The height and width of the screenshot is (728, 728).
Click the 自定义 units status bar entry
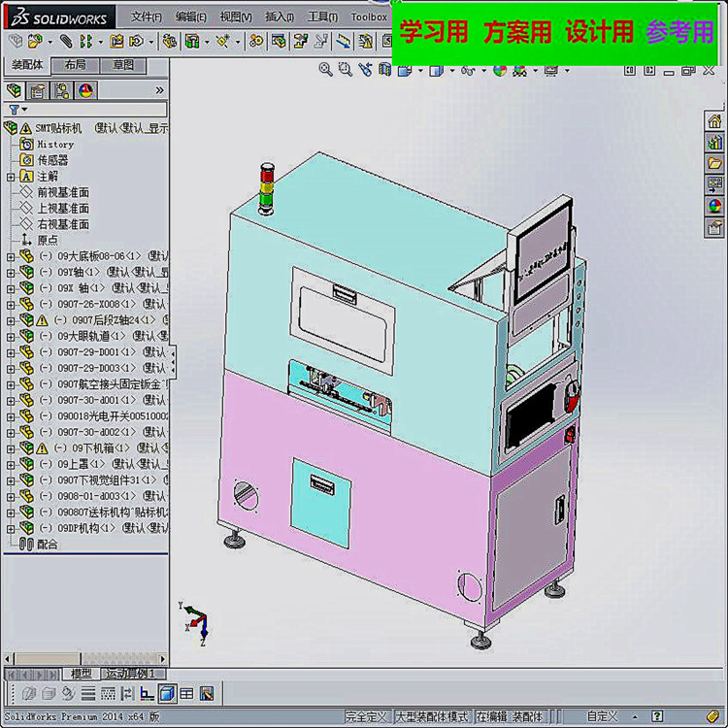[x=602, y=716]
